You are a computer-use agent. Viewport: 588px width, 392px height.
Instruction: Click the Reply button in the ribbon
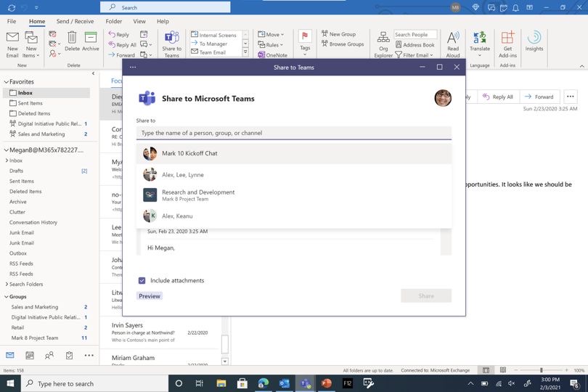(119, 35)
